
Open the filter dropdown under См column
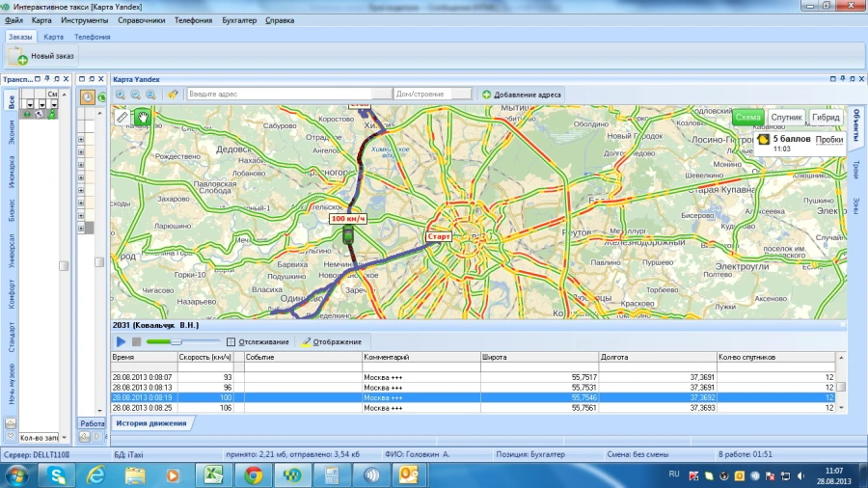point(54,104)
